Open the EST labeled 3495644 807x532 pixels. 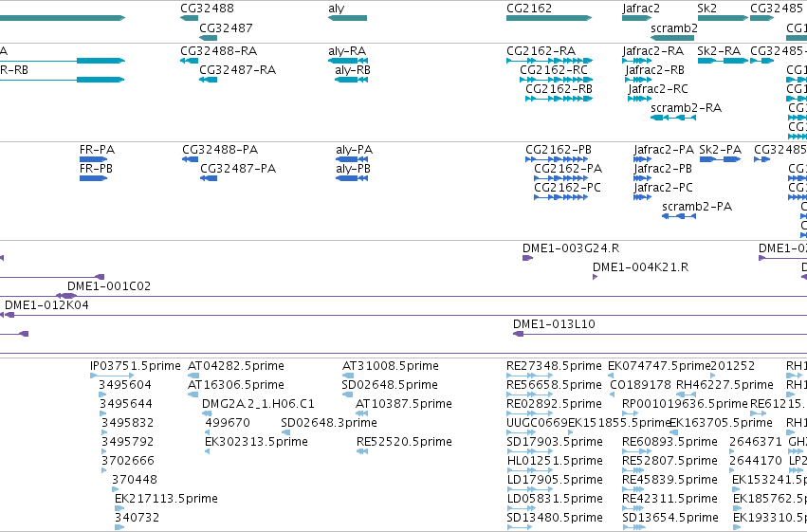pyautogui.click(x=126, y=404)
